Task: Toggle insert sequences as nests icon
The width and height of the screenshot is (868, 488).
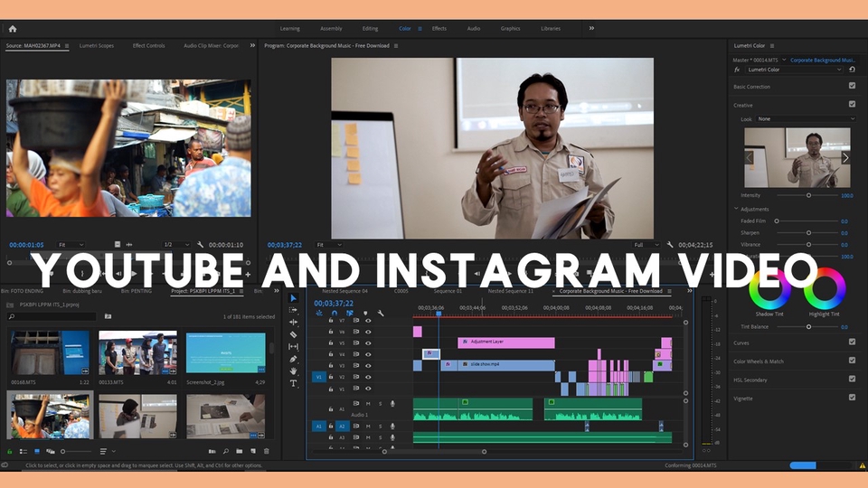Action: click(319, 314)
